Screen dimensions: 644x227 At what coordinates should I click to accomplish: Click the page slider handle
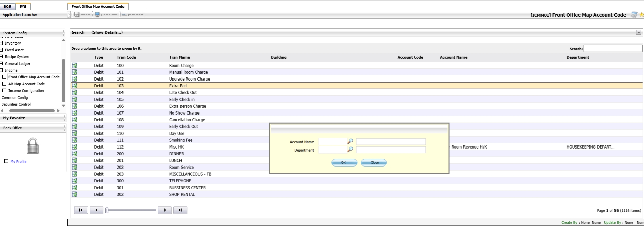[x=107, y=210]
